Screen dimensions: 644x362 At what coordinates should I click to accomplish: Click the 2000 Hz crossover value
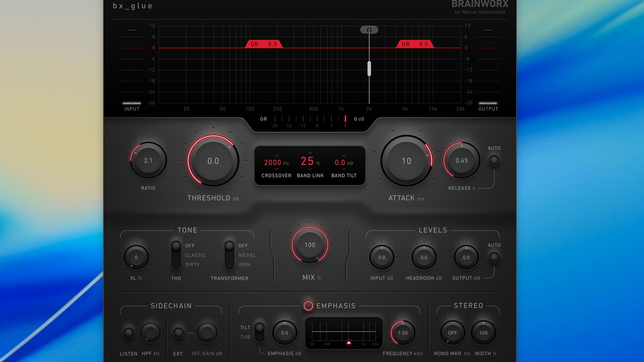(276, 163)
